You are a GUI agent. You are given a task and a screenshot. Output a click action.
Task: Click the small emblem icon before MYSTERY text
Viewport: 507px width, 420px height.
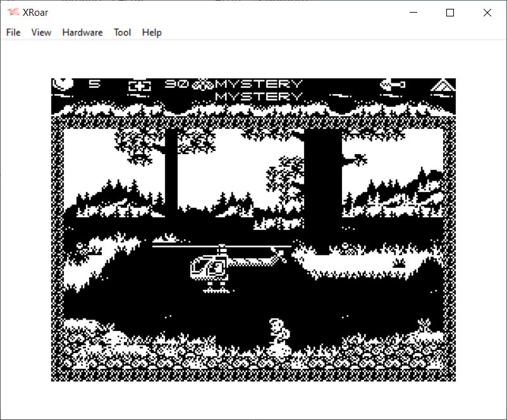click(202, 85)
